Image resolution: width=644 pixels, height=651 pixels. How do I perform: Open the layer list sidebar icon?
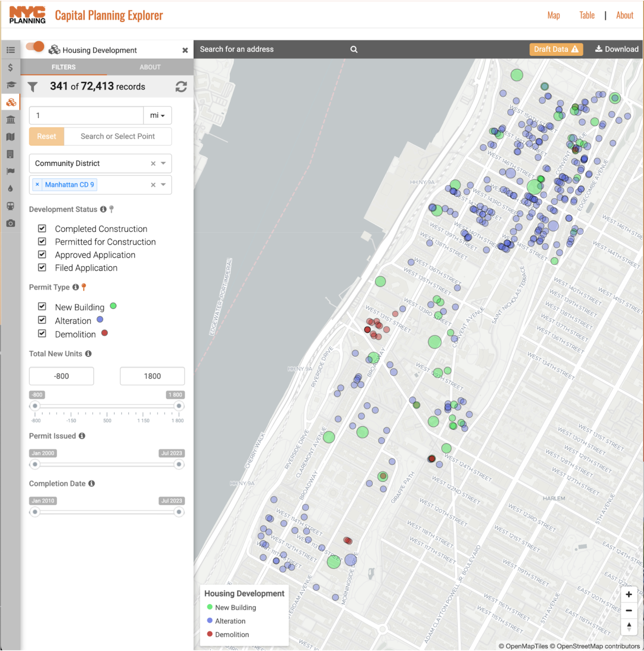(11, 50)
